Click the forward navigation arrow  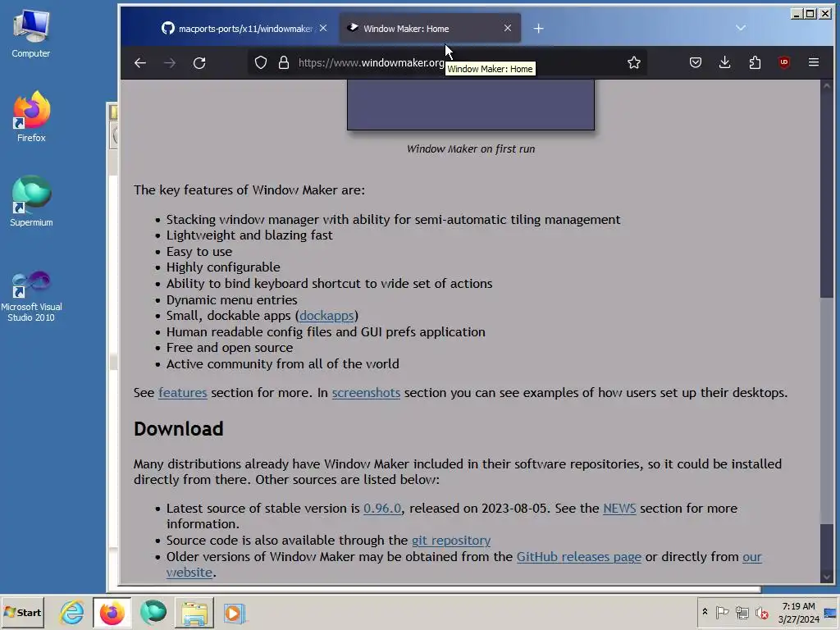coord(170,62)
